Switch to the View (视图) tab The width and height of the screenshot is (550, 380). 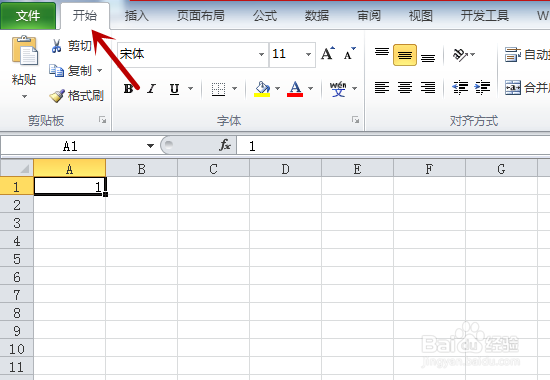(x=421, y=15)
